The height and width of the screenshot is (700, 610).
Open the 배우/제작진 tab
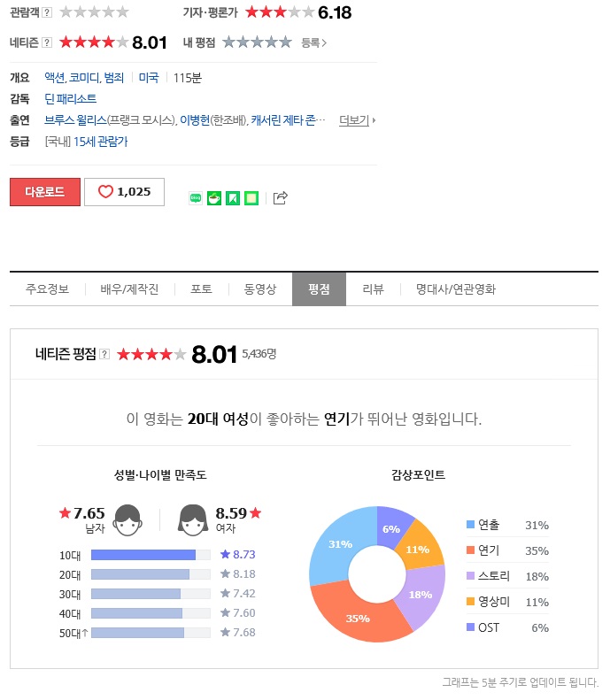tap(129, 289)
